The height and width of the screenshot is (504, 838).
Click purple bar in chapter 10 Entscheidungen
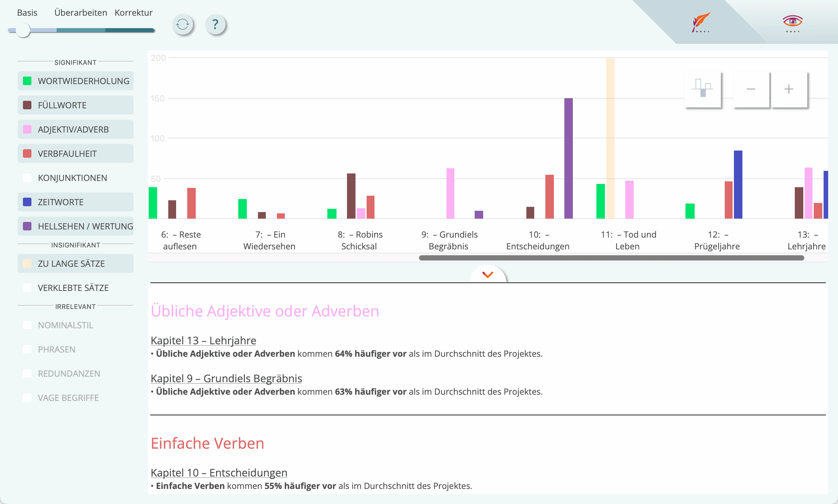[x=568, y=158]
